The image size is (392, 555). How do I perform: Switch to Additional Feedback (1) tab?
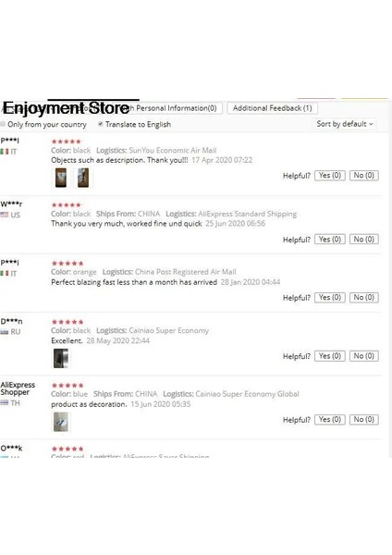pos(272,108)
